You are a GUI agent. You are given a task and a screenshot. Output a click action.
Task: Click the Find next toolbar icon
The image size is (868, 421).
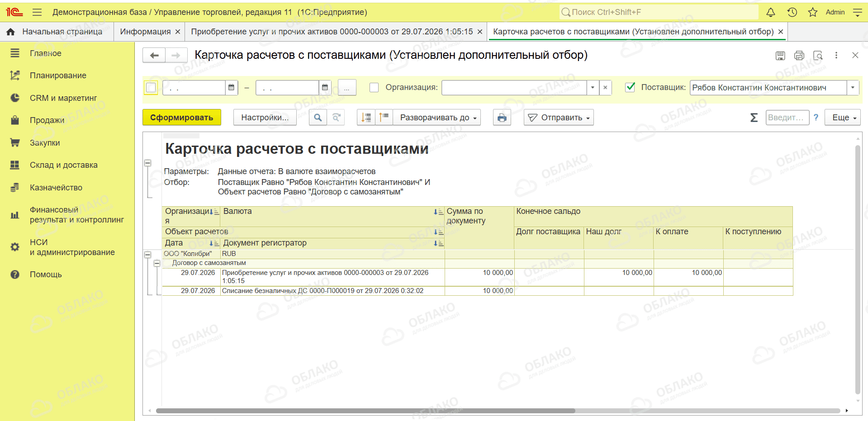[336, 118]
